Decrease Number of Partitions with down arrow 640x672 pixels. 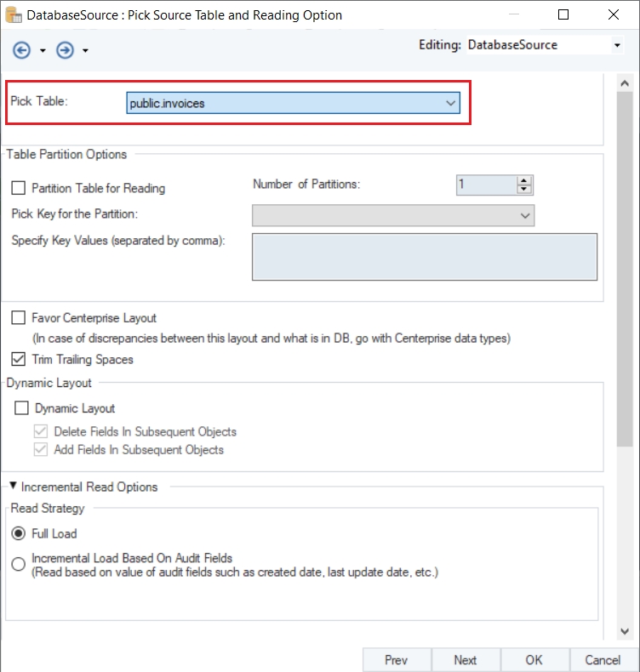[524, 189]
